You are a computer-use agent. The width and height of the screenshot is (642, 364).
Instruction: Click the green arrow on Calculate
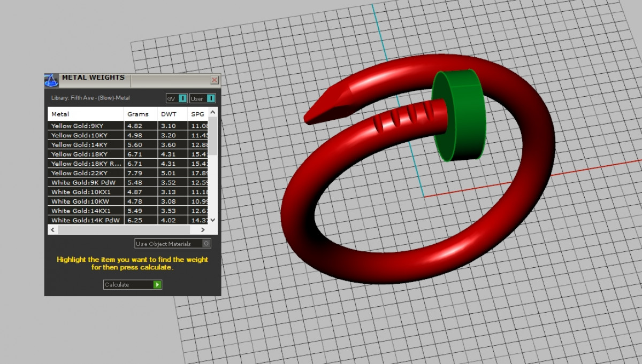coord(157,285)
